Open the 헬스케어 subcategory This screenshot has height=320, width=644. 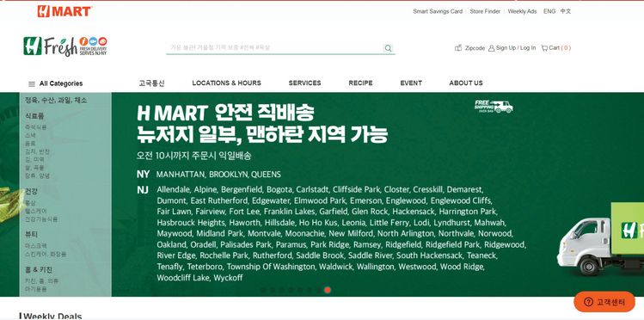click(x=36, y=211)
